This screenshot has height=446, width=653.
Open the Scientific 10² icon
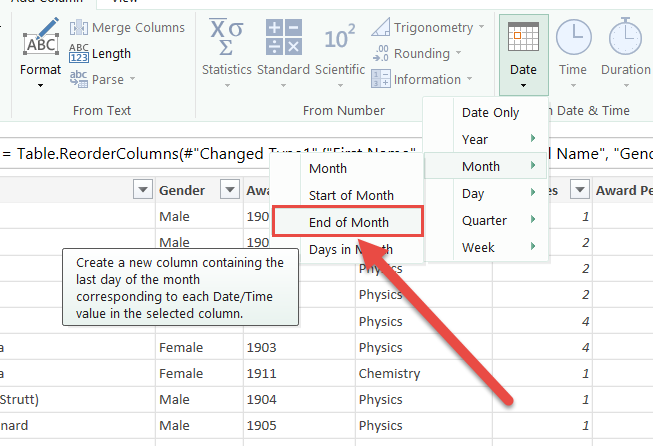tap(339, 38)
